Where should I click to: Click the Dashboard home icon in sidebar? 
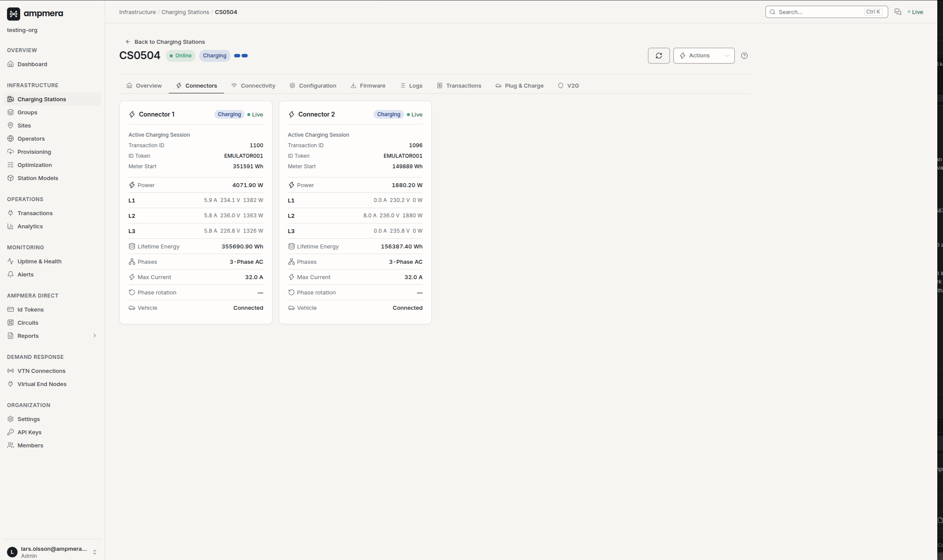(x=11, y=64)
